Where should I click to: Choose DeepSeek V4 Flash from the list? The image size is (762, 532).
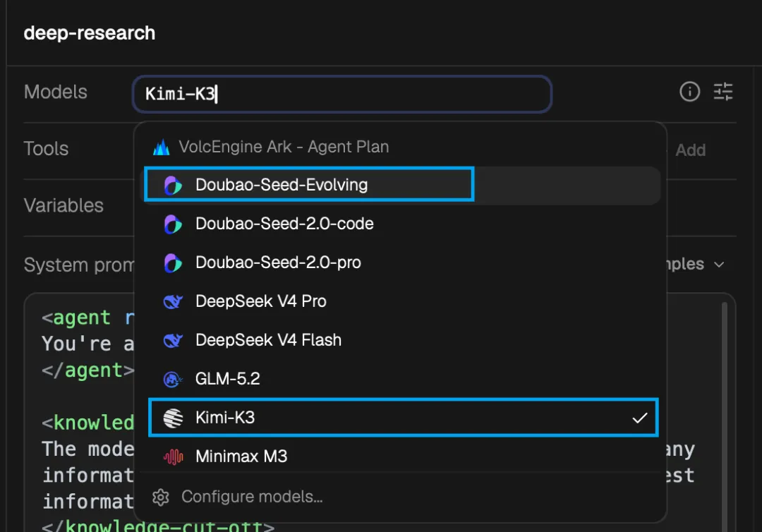402,341
